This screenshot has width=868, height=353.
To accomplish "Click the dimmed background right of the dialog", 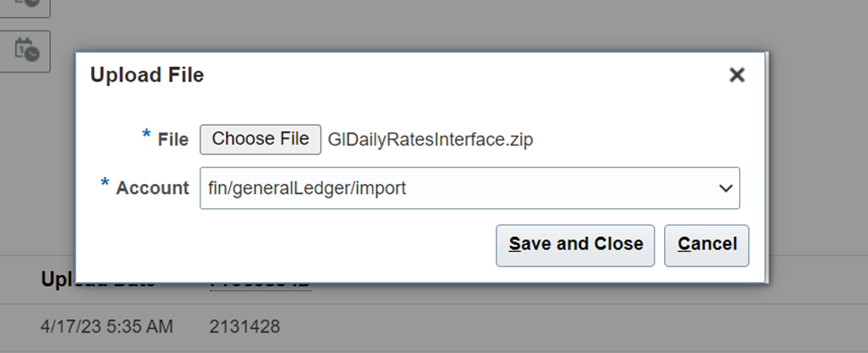I will click(x=818, y=165).
